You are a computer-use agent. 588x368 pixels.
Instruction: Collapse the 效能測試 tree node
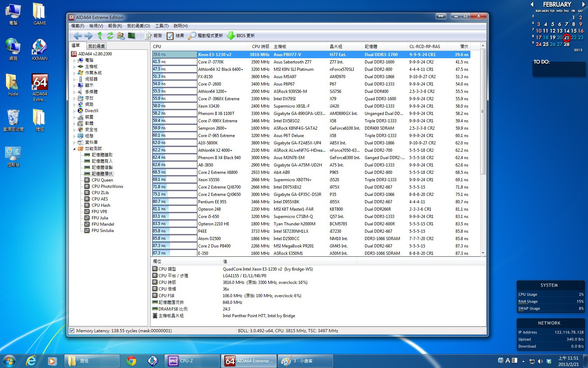pyautogui.click(x=74, y=149)
